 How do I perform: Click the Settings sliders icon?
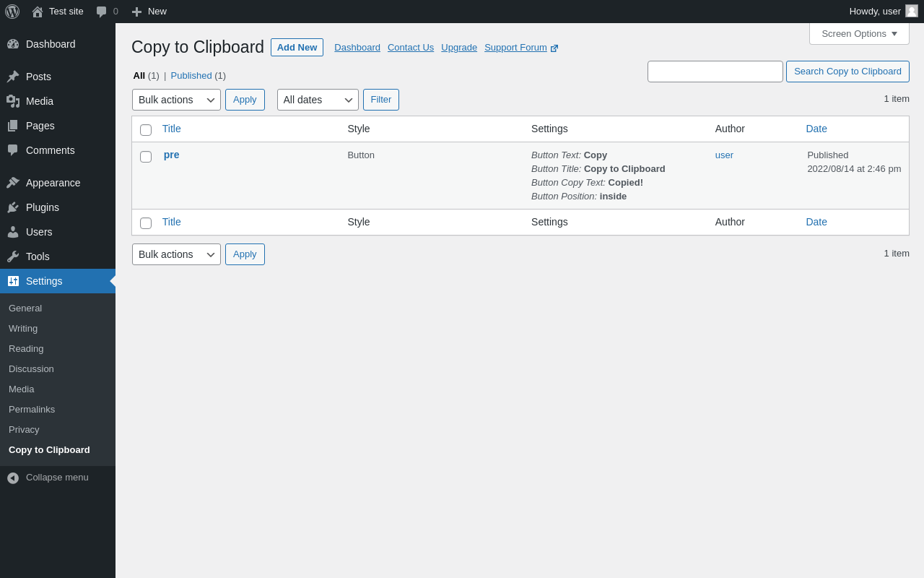pyautogui.click(x=13, y=281)
